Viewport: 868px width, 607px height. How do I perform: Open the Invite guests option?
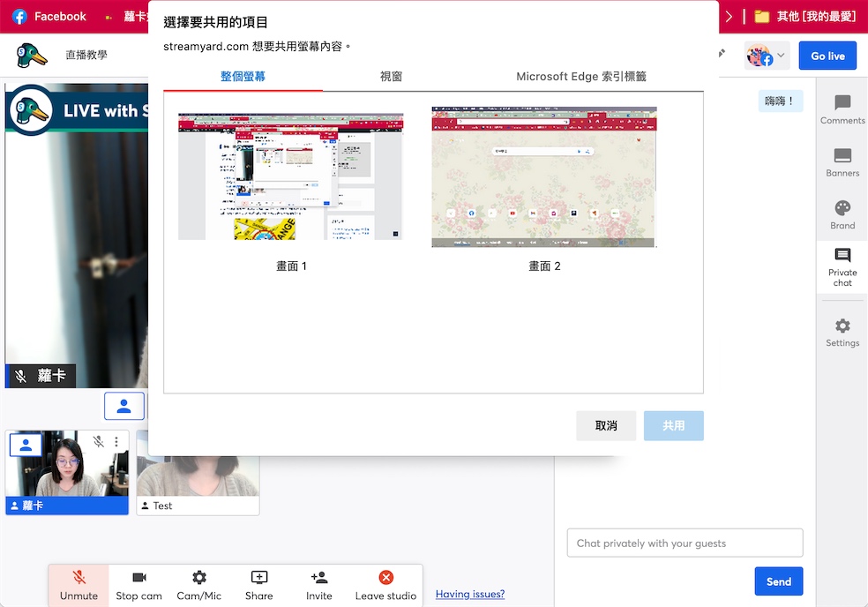pyautogui.click(x=318, y=586)
